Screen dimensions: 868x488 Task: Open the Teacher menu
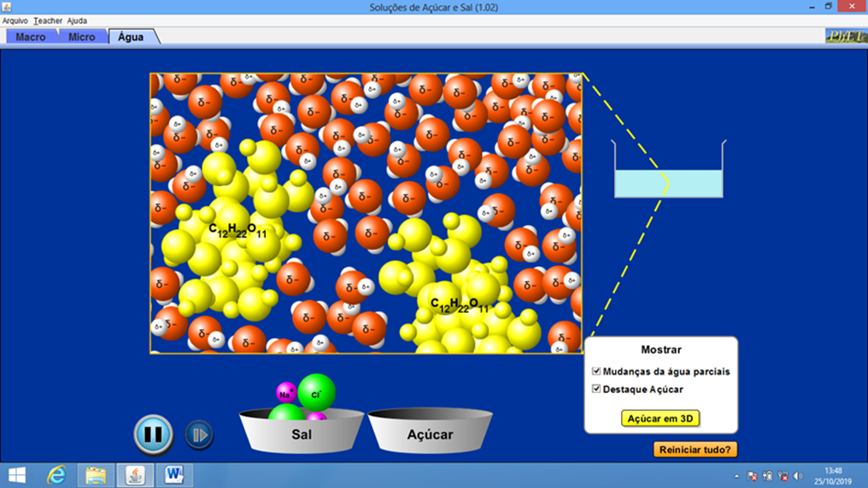click(48, 21)
